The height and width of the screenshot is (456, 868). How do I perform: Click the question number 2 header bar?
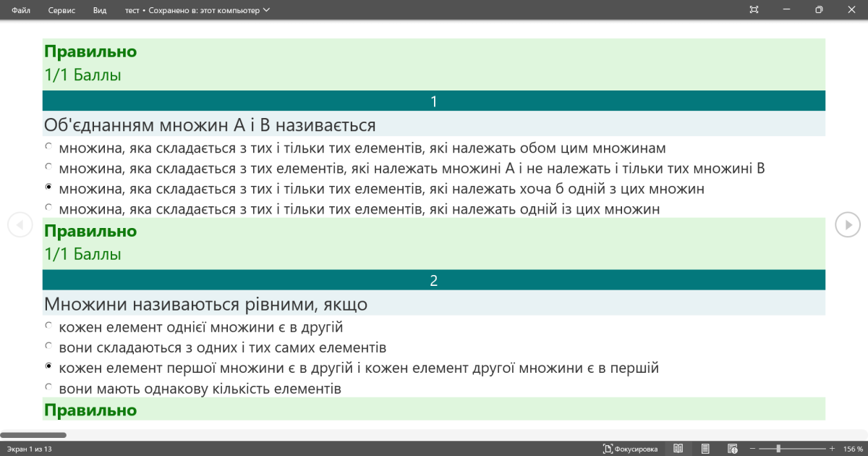[434, 281]
